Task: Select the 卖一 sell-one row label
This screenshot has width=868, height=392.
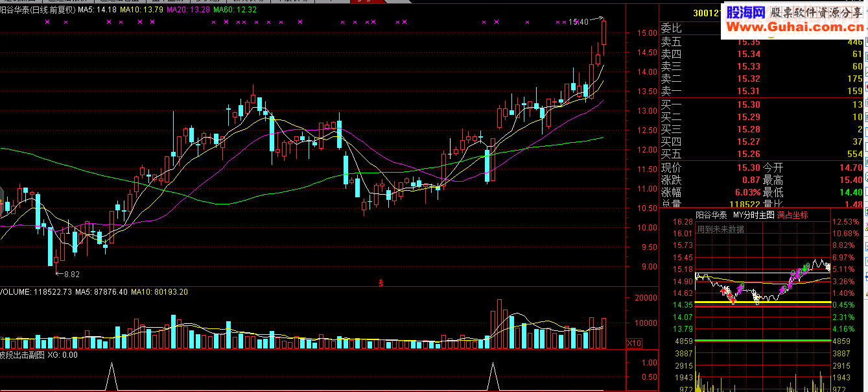Action: (672, 91)
